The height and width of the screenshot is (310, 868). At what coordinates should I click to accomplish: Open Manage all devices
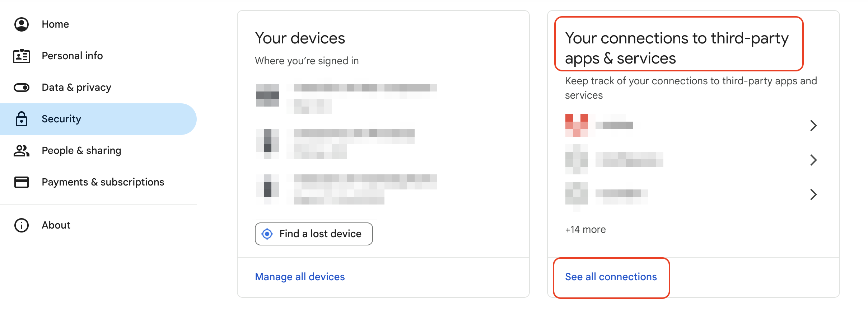(300, 277)
